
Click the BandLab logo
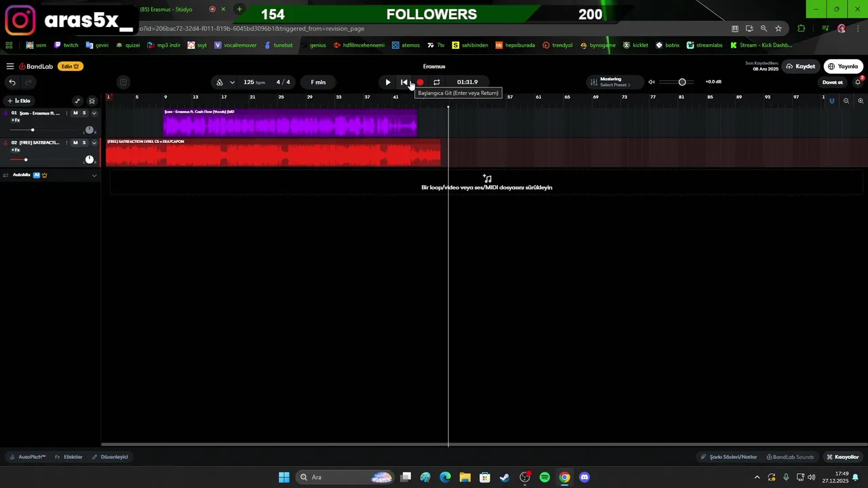[x=36, y=66]
